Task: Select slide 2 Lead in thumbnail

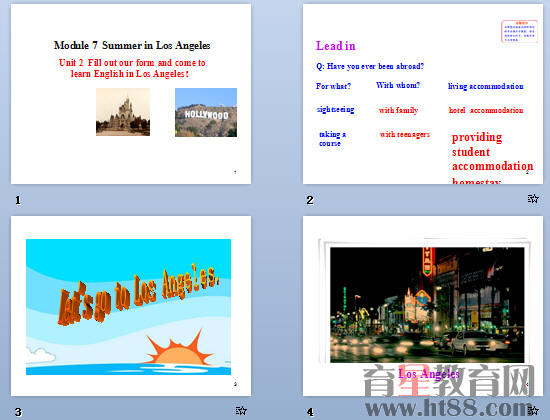Action: pos(423,94)
